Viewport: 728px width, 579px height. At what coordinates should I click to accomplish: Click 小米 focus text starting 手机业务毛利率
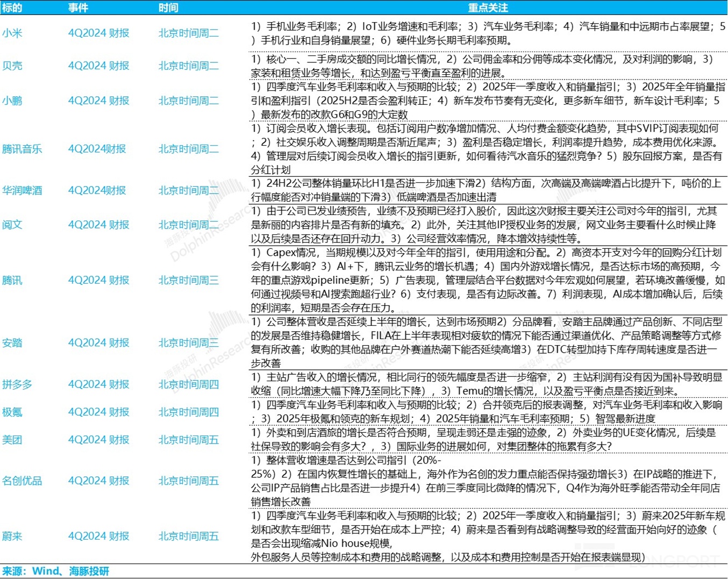488,33
